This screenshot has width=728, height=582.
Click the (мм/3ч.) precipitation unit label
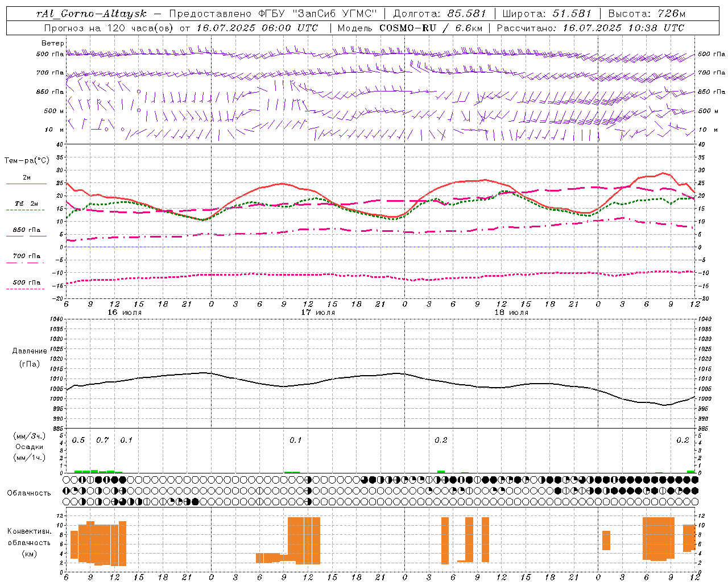tap(30, 436)
